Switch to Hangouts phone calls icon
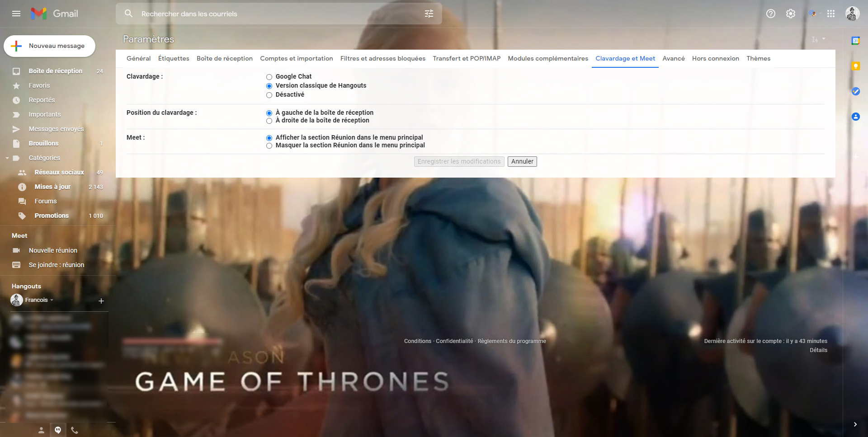 point(75,430)
